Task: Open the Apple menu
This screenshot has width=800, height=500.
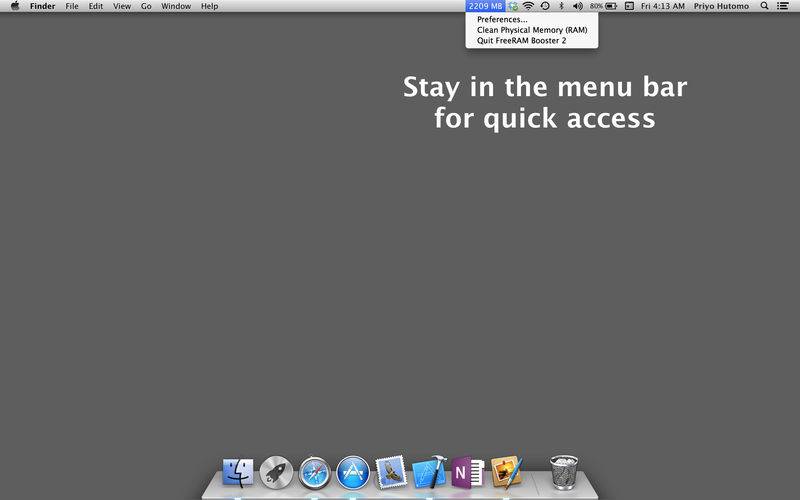Action: (14, 6)
